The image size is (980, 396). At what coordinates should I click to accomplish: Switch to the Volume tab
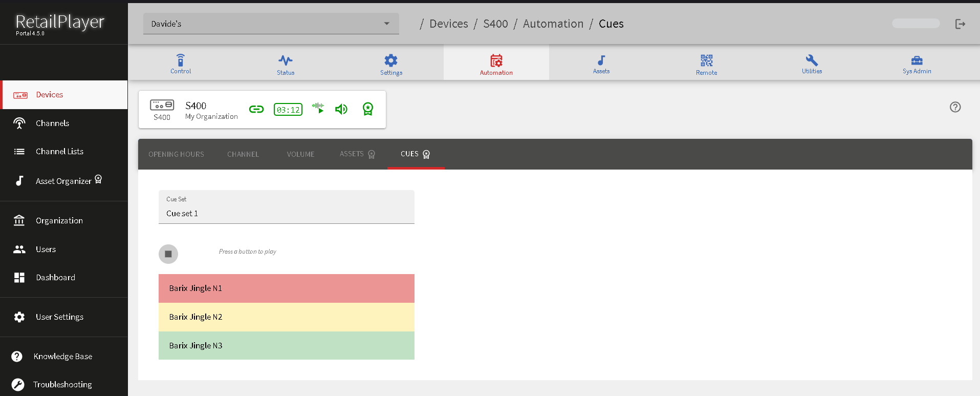coord(300,154)
